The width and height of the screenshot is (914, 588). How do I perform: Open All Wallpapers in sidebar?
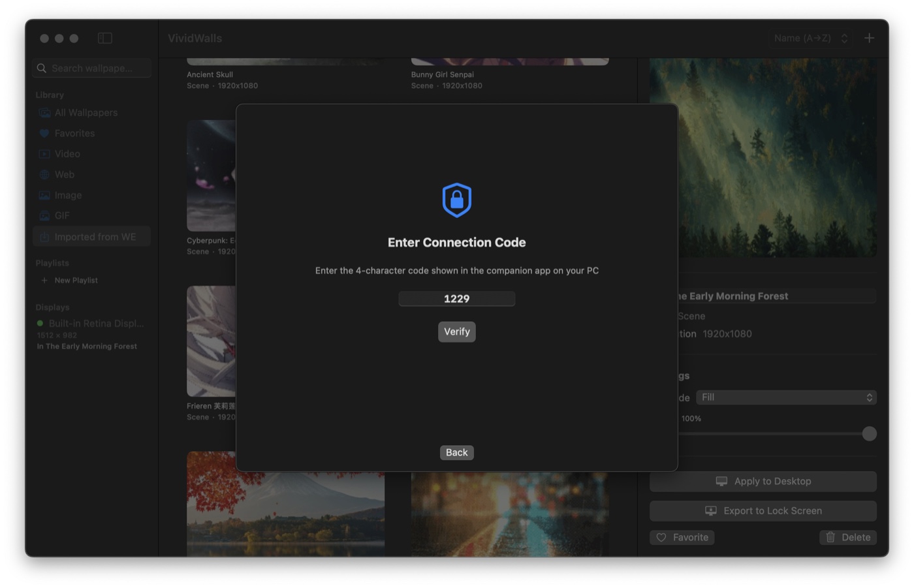[91, 112]
